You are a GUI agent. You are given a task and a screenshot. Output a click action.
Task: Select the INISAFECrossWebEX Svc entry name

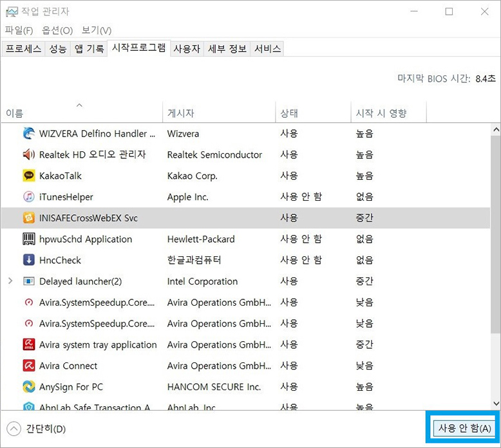click(x=88, y=218)
